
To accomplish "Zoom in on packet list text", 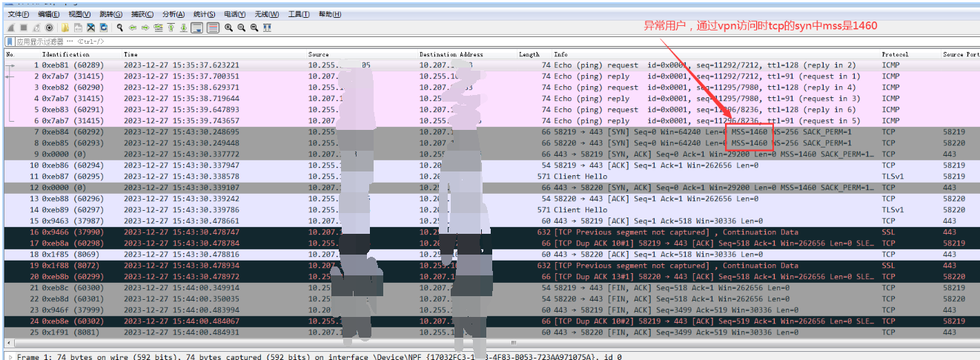I will point(229,27).
